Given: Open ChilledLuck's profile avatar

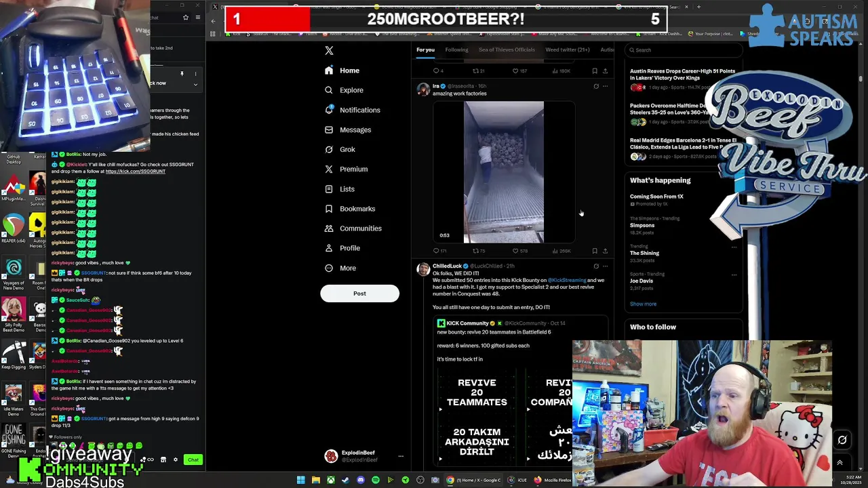Looking at the screenshot, I should click(423, 269).
